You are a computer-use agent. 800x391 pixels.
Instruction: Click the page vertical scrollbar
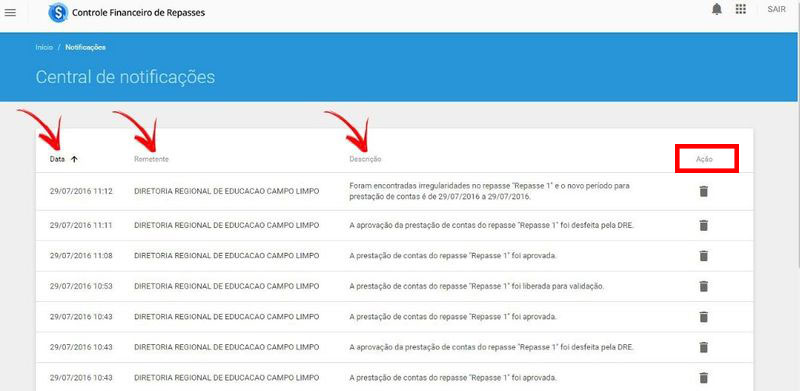798,134
